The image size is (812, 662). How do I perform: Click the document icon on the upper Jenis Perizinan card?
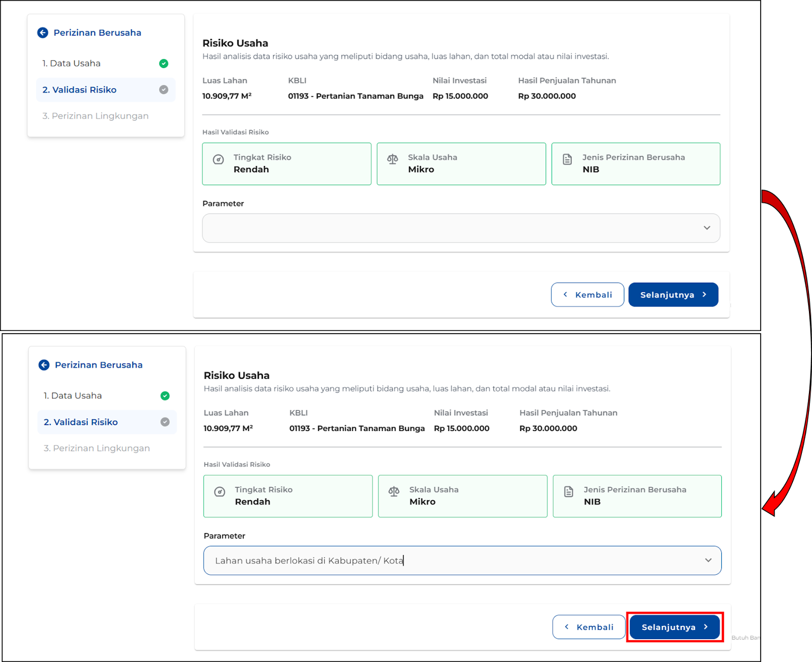click(x=567, y=159)
